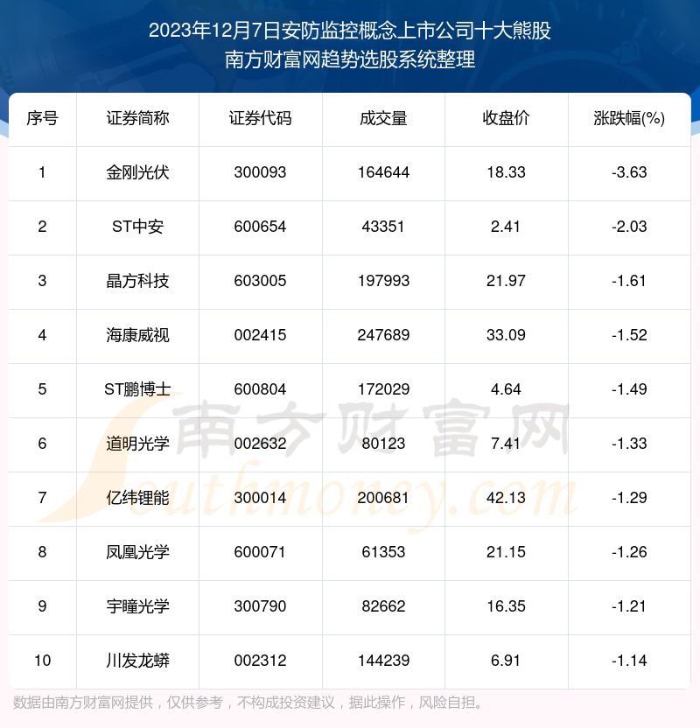Click the change value -1.49

click(x=629, y=389)
